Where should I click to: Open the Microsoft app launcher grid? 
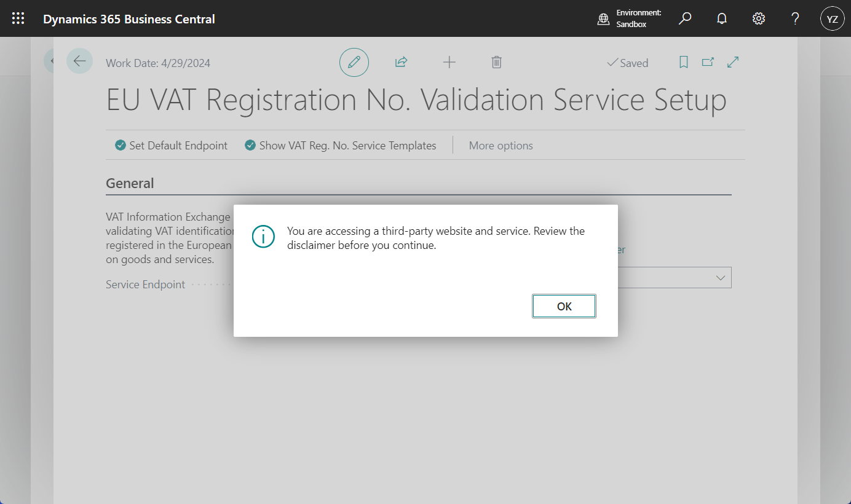(18, 18)
